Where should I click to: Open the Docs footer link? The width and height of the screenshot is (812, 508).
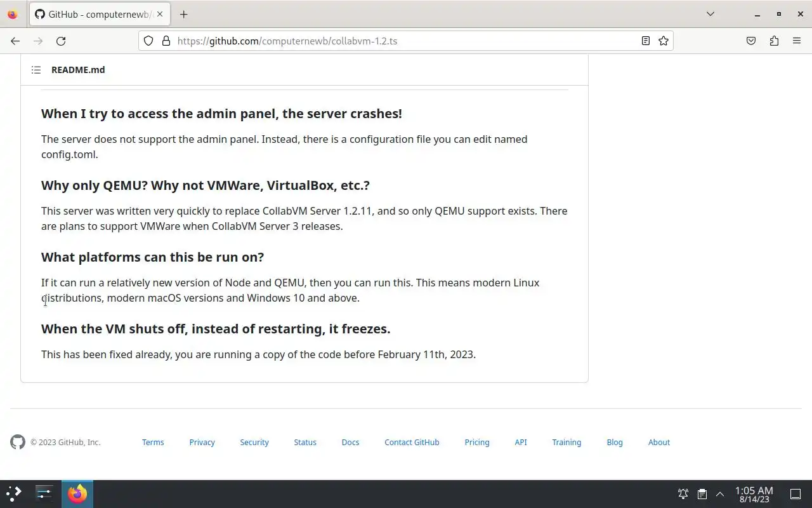click(x=350, y=442)
